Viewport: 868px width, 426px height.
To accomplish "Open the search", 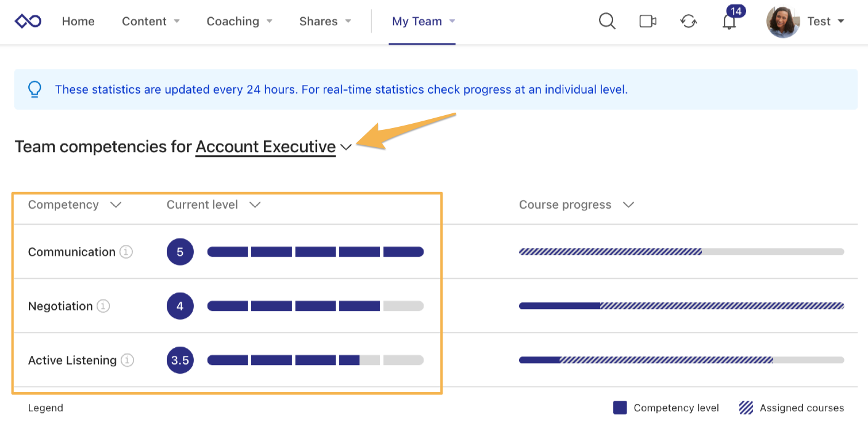I will click(607, 21).
